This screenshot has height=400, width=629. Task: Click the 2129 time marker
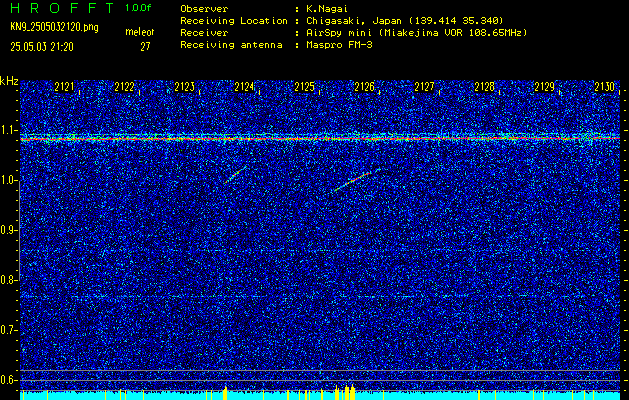pyautogui.click(x=545, y=87)
